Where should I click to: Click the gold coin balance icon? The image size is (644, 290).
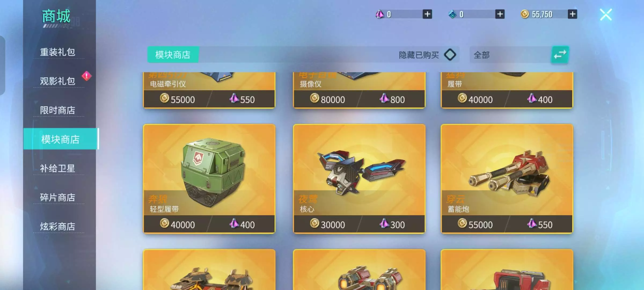tap(525, 14)
